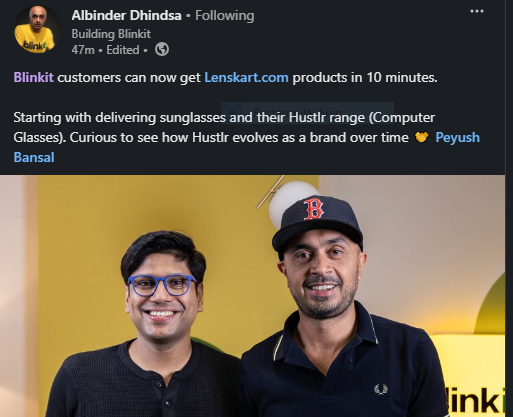Click the globe public visibility icon

(162, 50)
